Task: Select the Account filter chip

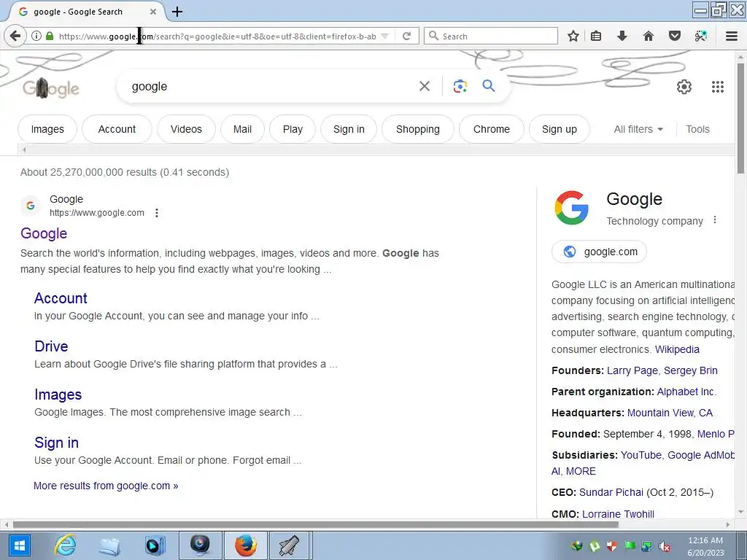Action: 117,129
